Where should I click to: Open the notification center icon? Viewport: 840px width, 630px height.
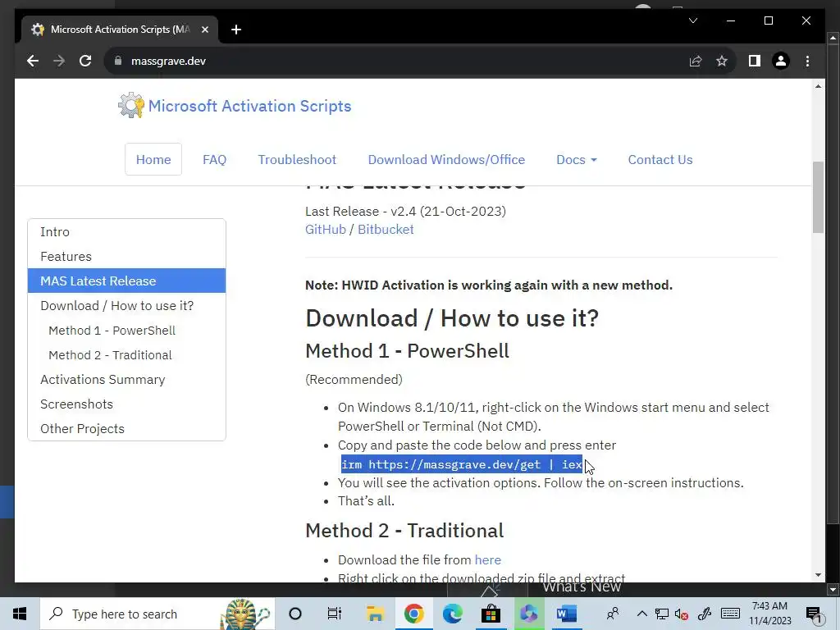pos(814,614)
